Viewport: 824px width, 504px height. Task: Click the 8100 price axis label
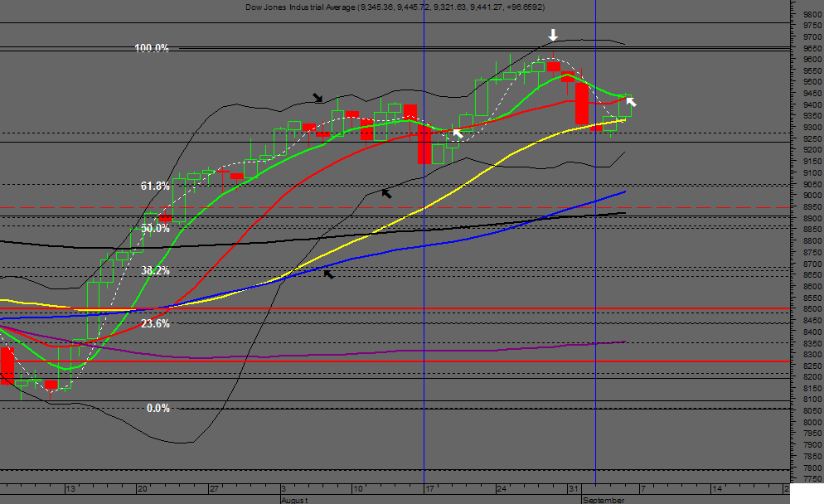click(x=813, y=400)
